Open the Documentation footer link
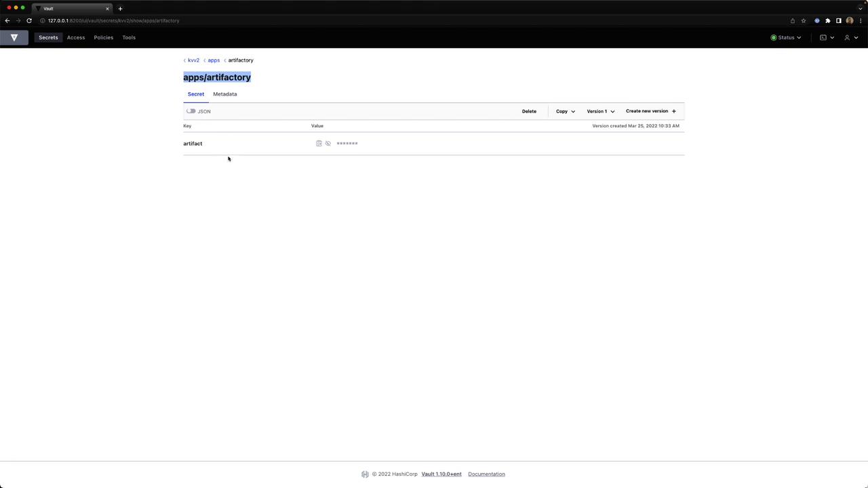Image resolution: width=868 pixels, height=488 pixels. (486, 474)
